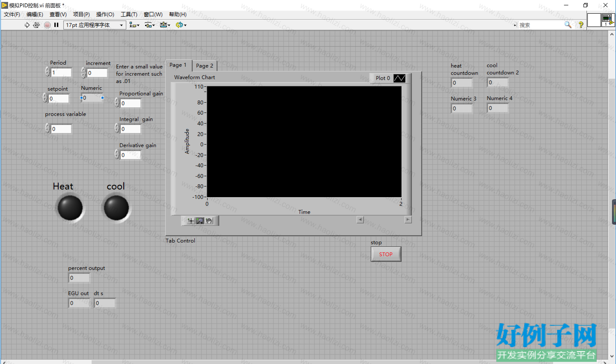The width and height of the screenshot is (616, 364).
Task: Click the Plot 0 legend line icon
Action: [x=399, y=78]
